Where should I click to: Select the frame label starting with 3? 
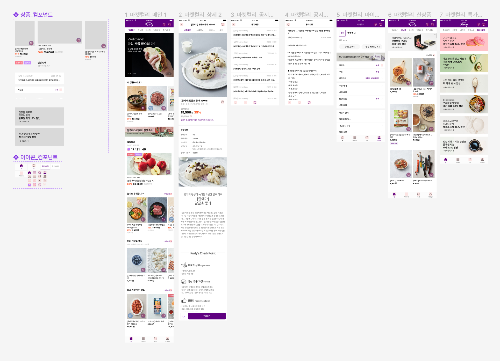click(x=252, y=15)
